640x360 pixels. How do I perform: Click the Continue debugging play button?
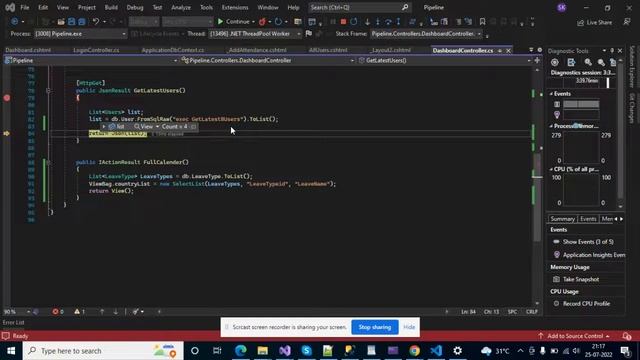point(220,22)
